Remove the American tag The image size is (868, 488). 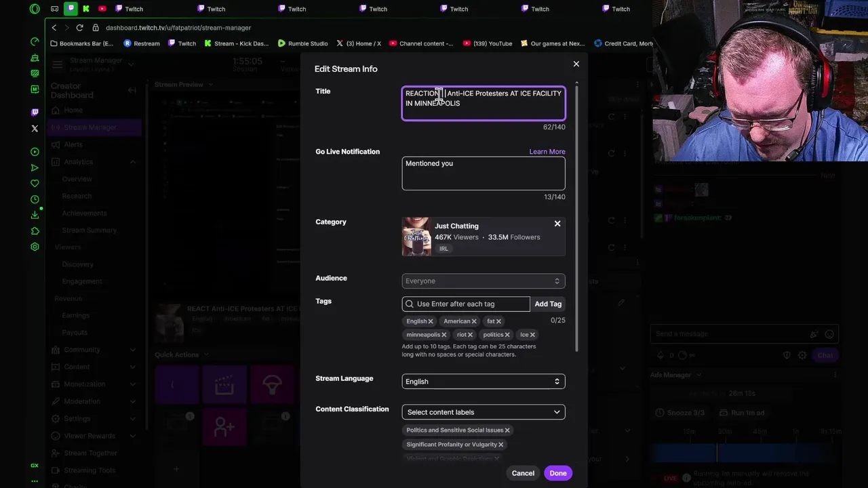(x=473, y=321)
